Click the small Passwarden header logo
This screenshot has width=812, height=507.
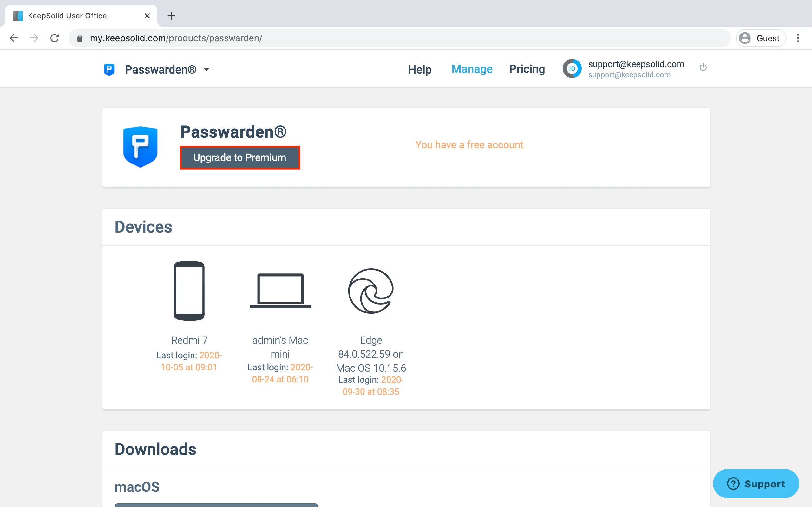(x=109, y=70)
